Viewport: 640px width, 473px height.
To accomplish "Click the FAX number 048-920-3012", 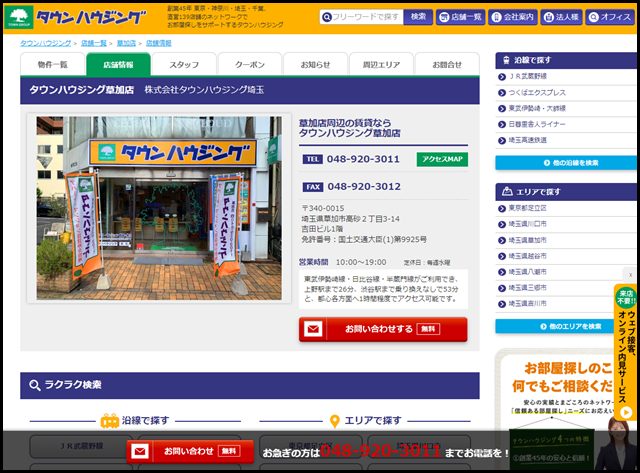I will point(364,187).
